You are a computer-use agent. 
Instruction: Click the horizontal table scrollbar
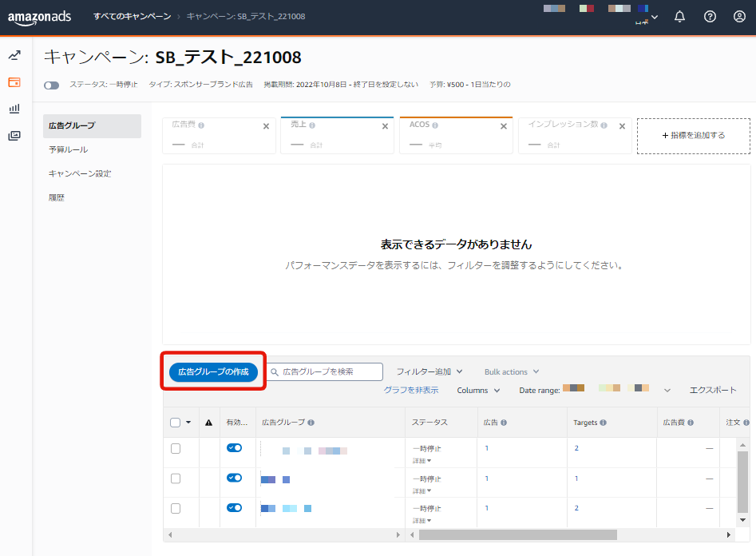coord(517,534)
